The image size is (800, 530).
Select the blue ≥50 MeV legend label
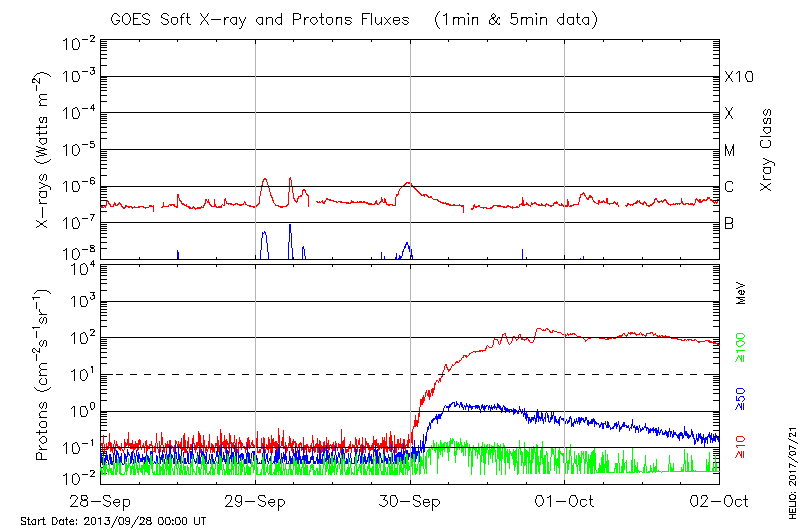(x=741, y=398)
